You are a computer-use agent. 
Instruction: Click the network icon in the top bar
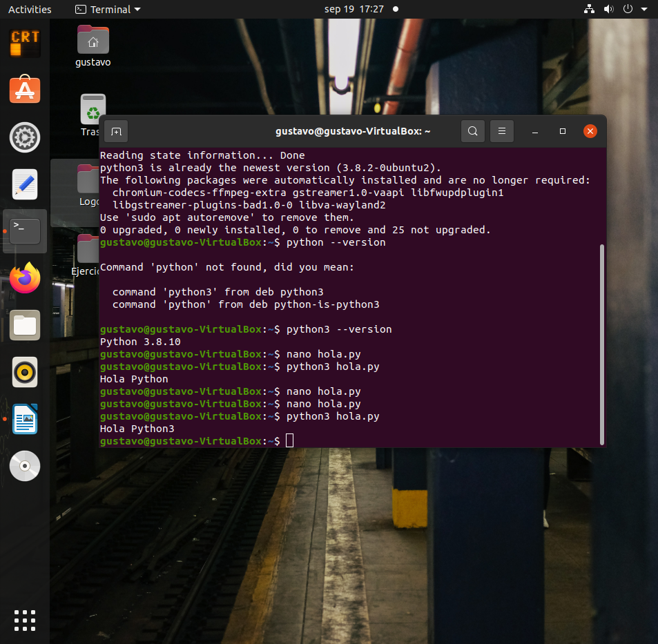(x=589, y=9)
